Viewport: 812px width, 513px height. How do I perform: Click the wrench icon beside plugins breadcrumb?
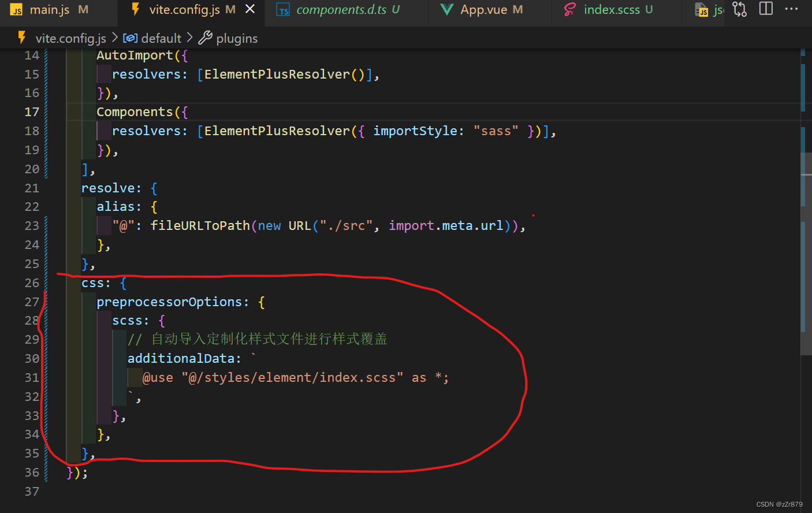click(205, 38)
